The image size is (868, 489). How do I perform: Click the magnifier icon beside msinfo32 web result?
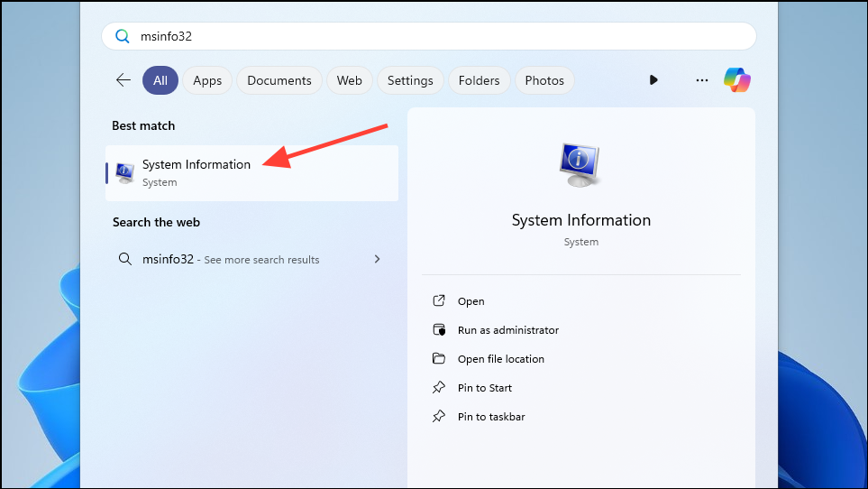click(x=125, y=259)
